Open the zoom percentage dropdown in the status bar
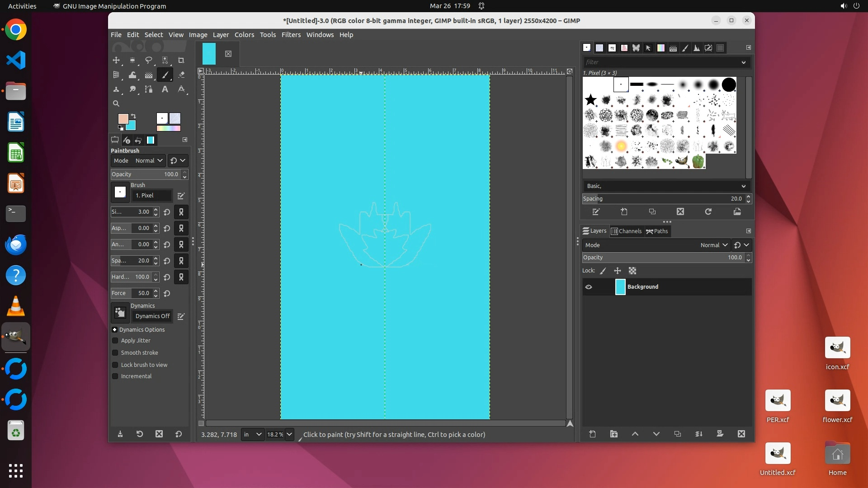 coord(289,434)
